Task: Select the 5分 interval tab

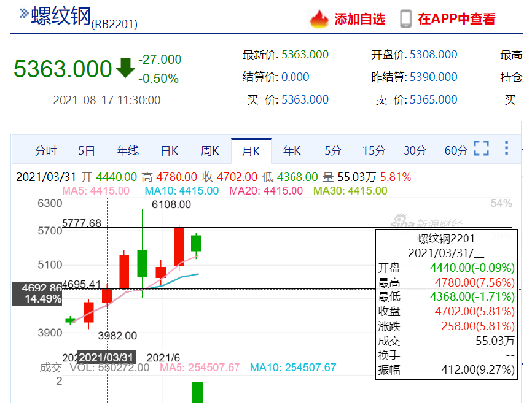Action: tap(333, 150)
